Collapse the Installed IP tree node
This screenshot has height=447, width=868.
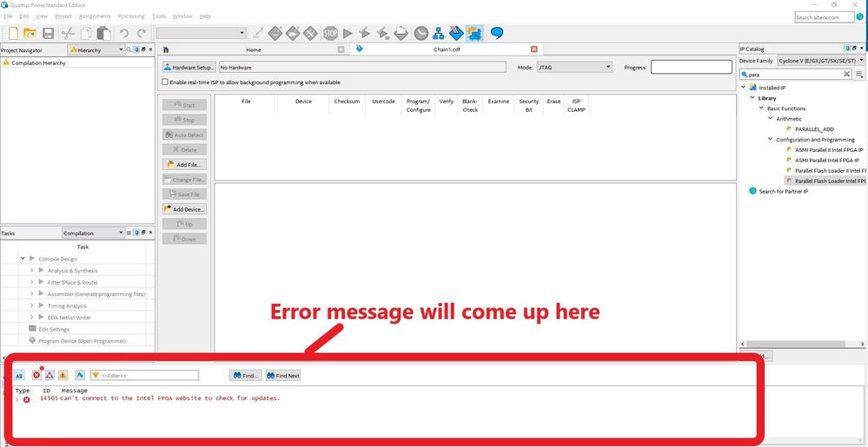coord(744,88)
